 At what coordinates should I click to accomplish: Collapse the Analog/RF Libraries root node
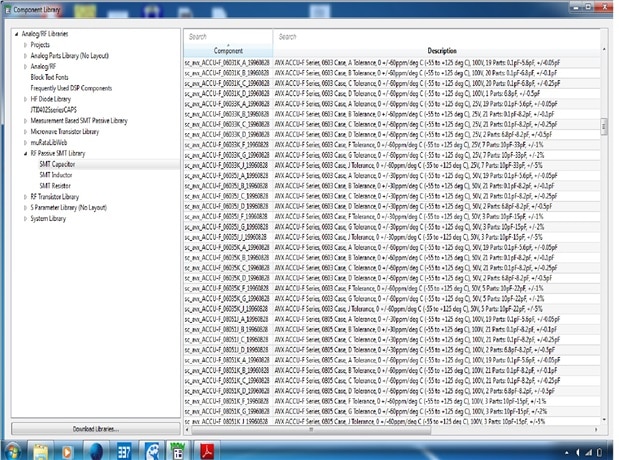pos(16,35)
